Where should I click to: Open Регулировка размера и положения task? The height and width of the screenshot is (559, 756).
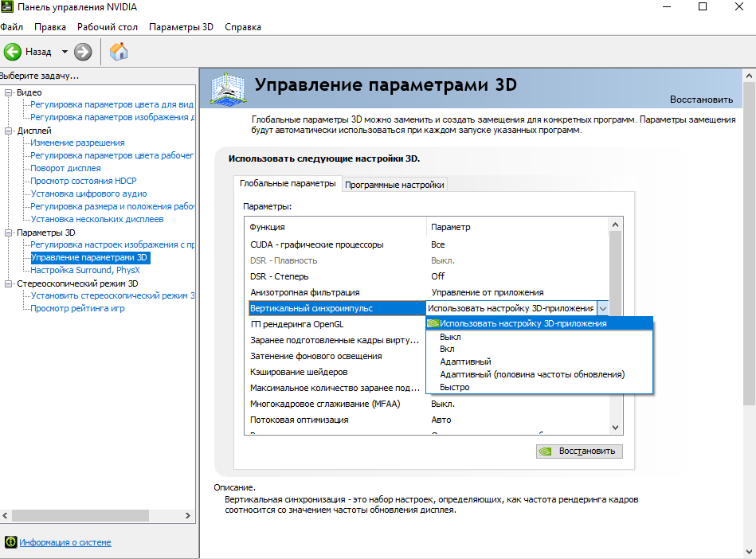112,206
